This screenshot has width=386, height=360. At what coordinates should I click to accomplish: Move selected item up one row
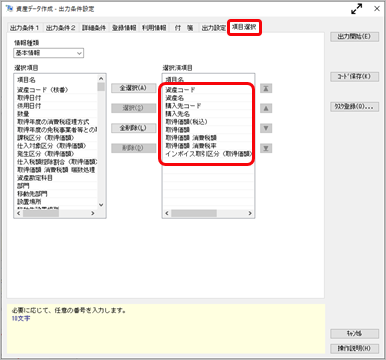pyautogui.click(x=266, y=108)
